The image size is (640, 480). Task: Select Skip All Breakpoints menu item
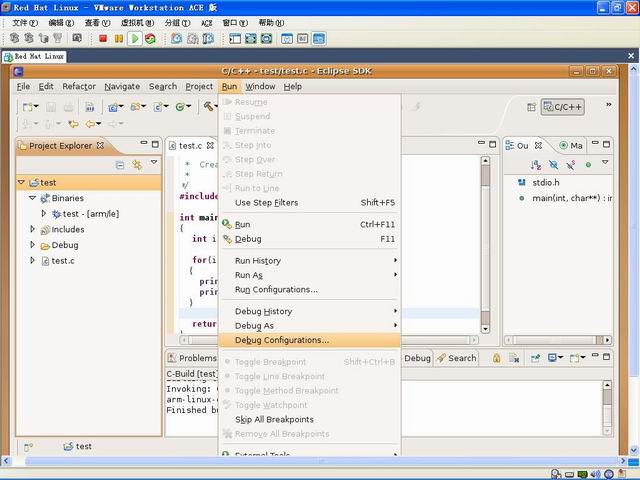point(310,420)
